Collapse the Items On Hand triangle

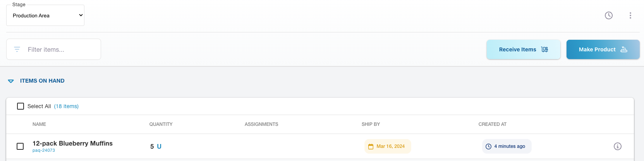tap(11, 81)
